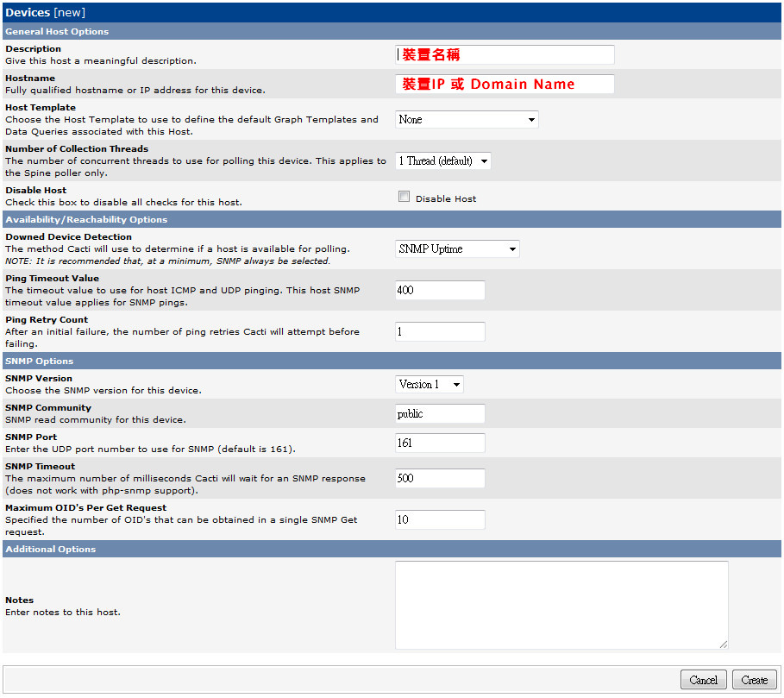Click the SNMP Port field

pos(440,443)
